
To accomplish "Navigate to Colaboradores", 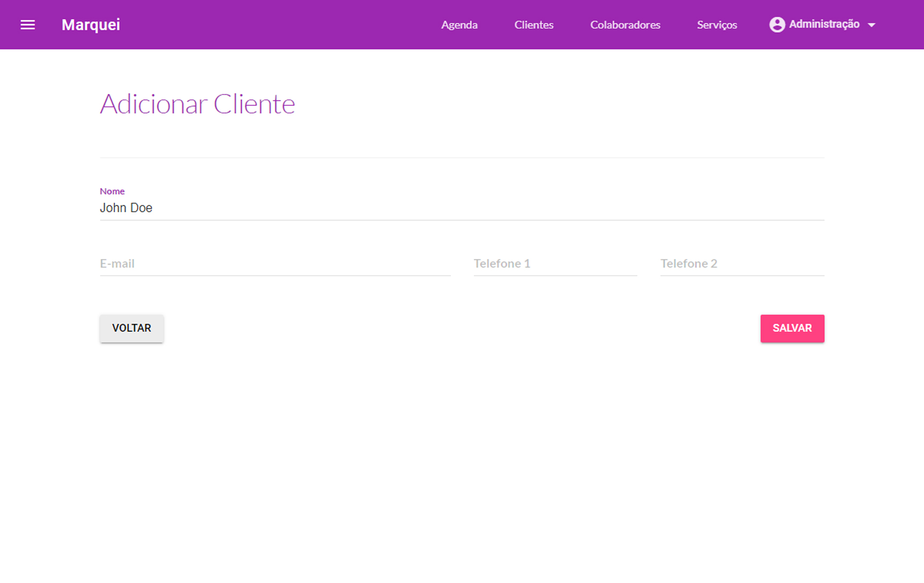I will pos(625,25).
